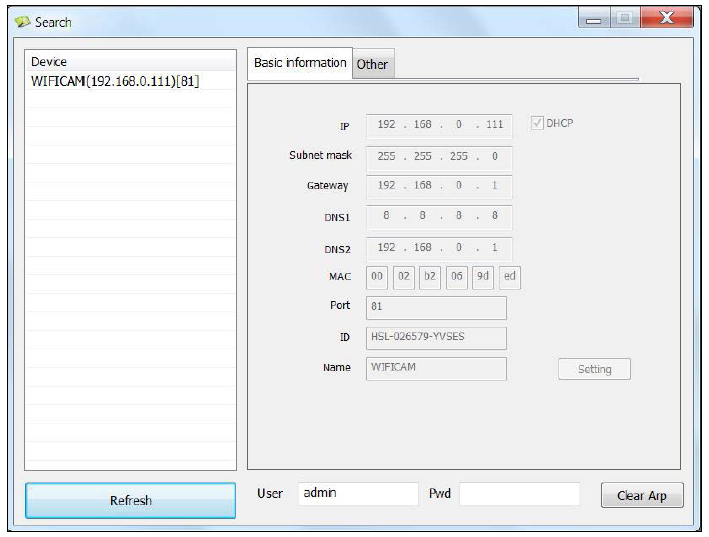Click the Search window title icon
Screen dimensions: 709x537
[x=22, y=22]
